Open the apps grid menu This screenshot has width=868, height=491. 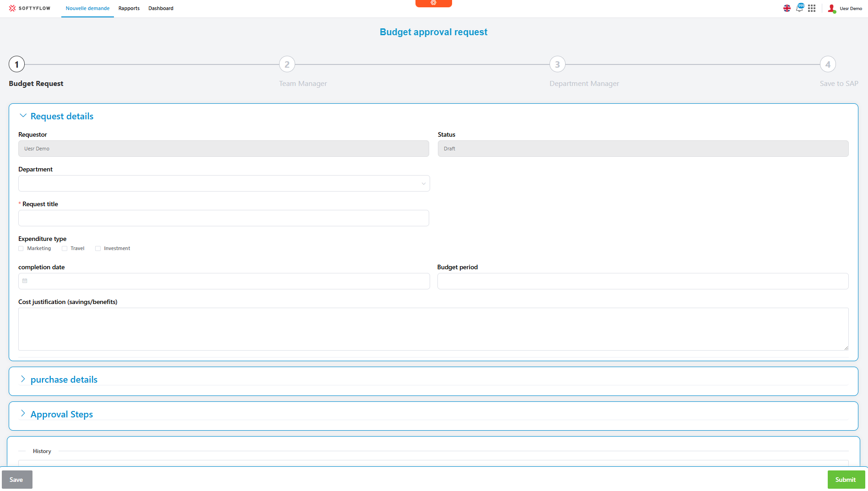click(x=812, y=8)
